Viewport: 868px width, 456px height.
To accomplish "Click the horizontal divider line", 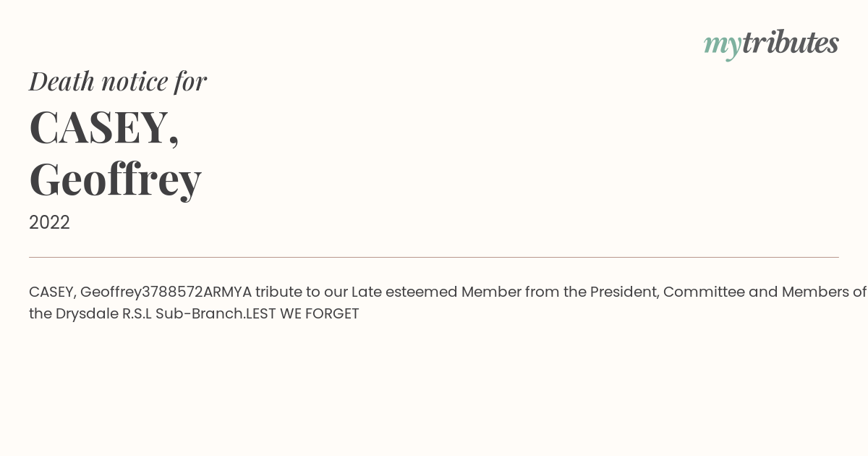I will pos(434,257).
